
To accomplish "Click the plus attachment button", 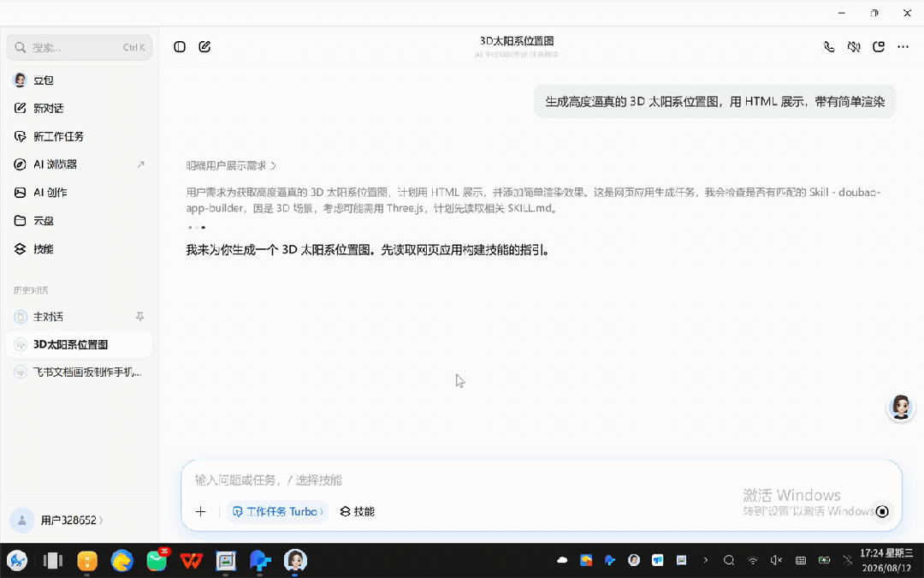I will 201,511.
